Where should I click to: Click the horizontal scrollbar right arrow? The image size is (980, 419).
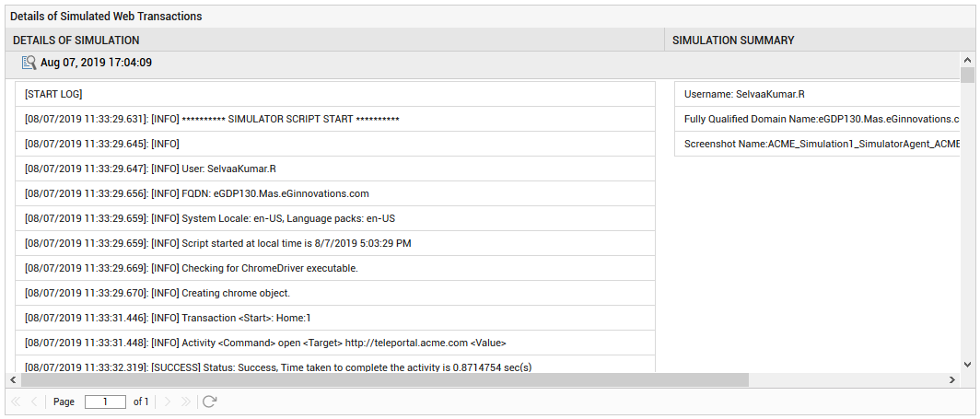pos(952,379)
